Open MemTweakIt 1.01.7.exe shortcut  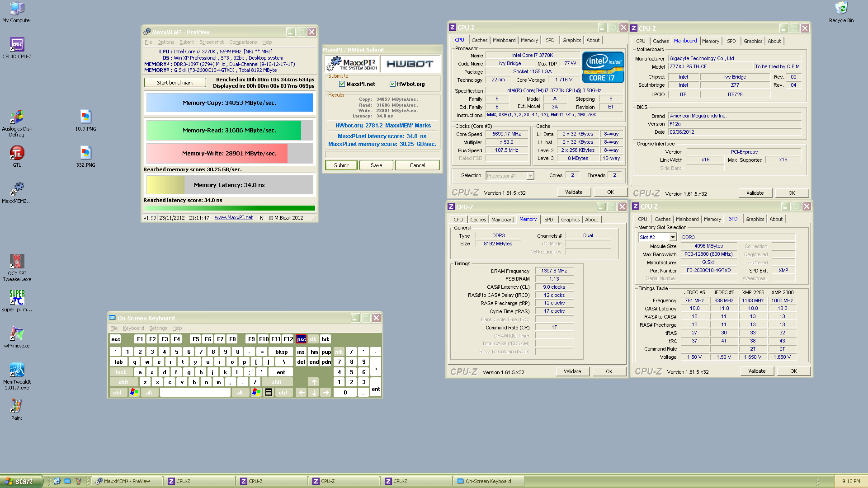pos(17,376)
